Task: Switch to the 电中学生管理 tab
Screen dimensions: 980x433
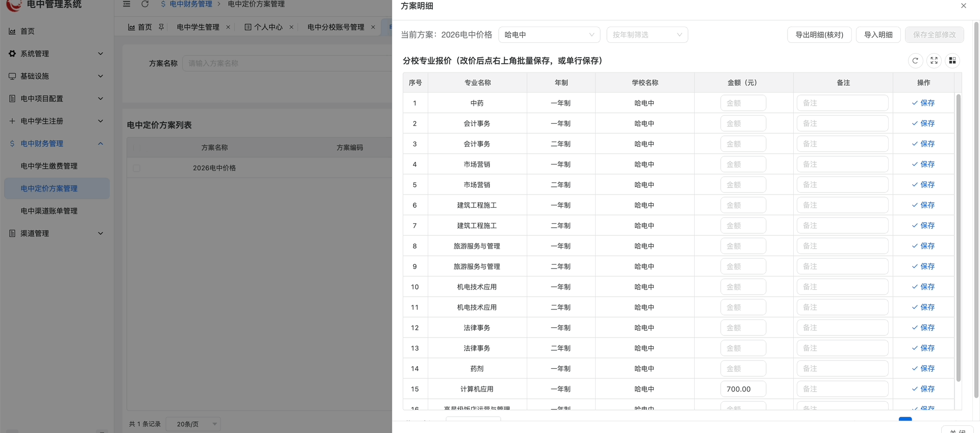Action: click(x=198, y=27)
